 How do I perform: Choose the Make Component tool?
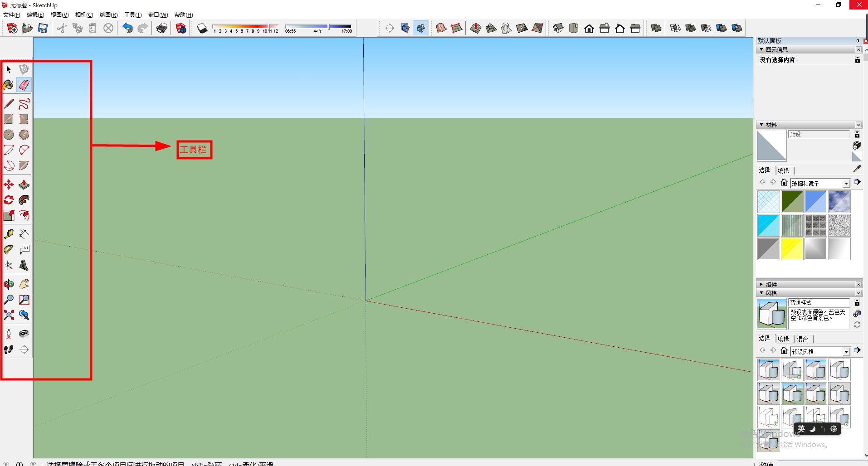click(x=24, y=69)
